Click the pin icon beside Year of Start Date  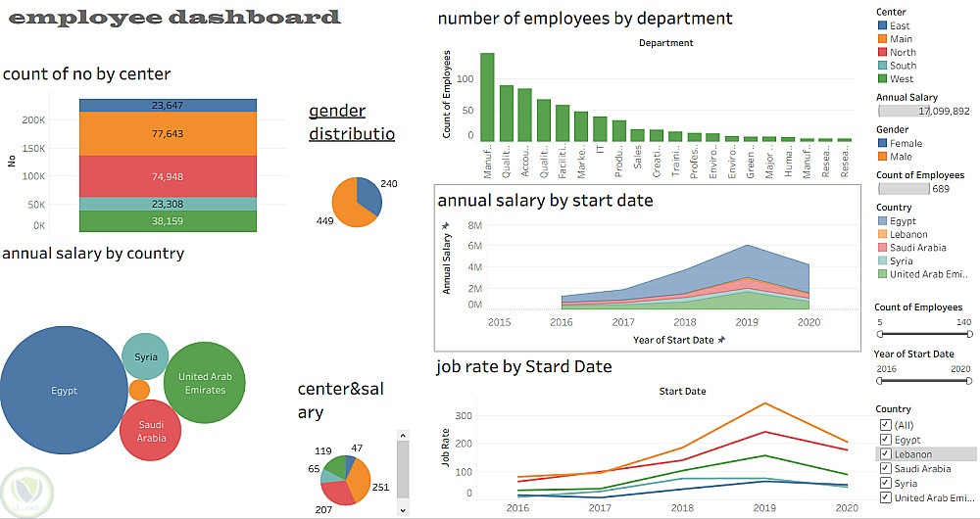[721, 340]
